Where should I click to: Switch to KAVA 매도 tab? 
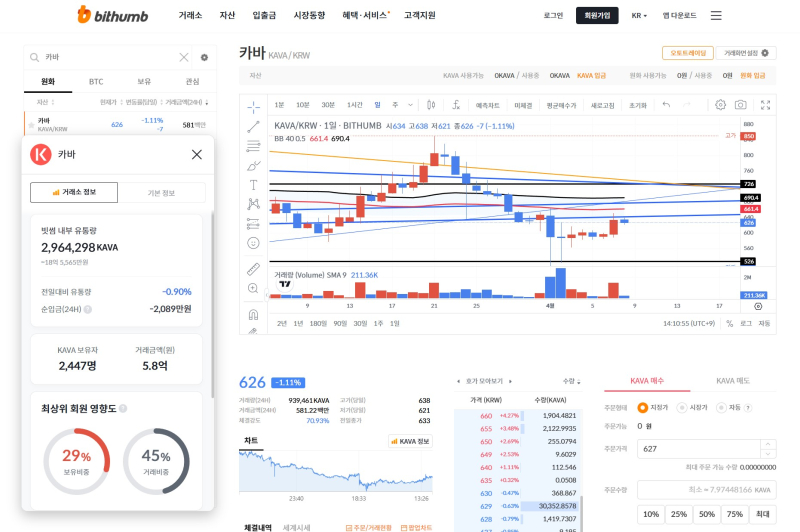[733, 381]
